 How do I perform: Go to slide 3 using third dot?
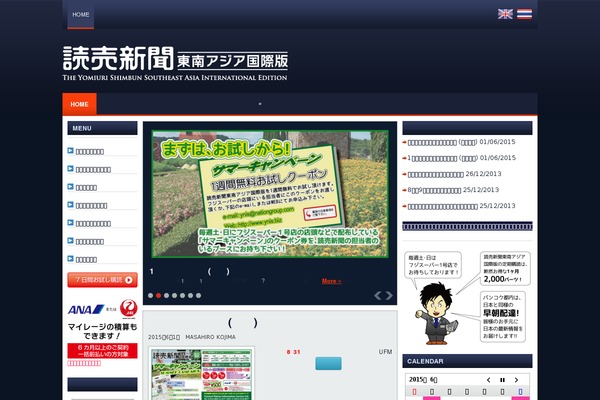click(166, 296)
